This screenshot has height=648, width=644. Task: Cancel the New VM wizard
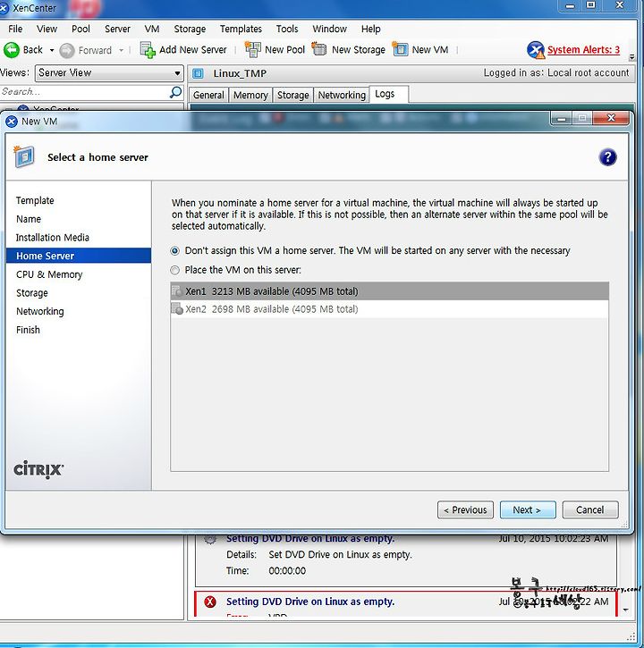590,510
